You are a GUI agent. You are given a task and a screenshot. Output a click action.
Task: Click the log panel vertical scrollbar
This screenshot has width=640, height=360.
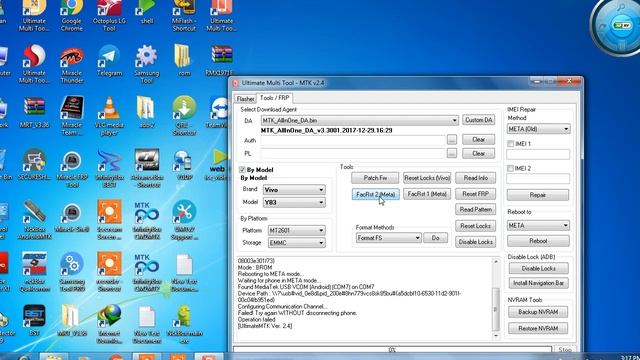pyautogui.click(x=496, y=298)
